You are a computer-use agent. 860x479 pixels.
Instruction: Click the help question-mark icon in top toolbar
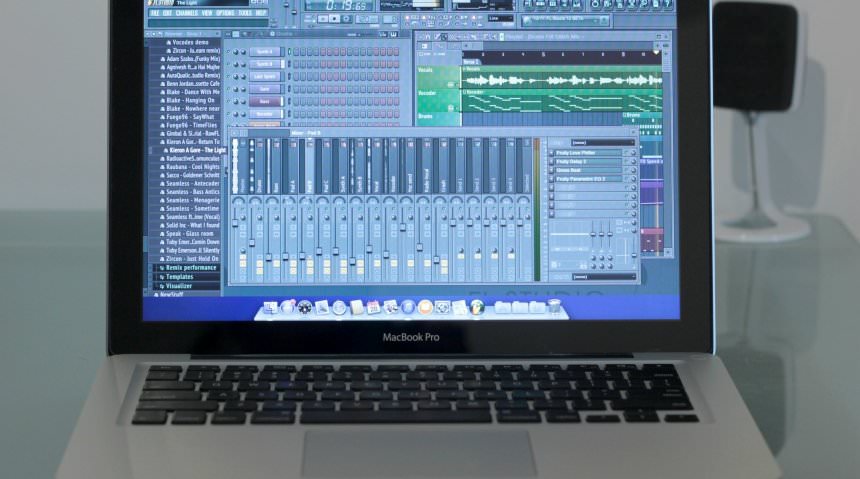pyautogui.click(x=667, y=4)
